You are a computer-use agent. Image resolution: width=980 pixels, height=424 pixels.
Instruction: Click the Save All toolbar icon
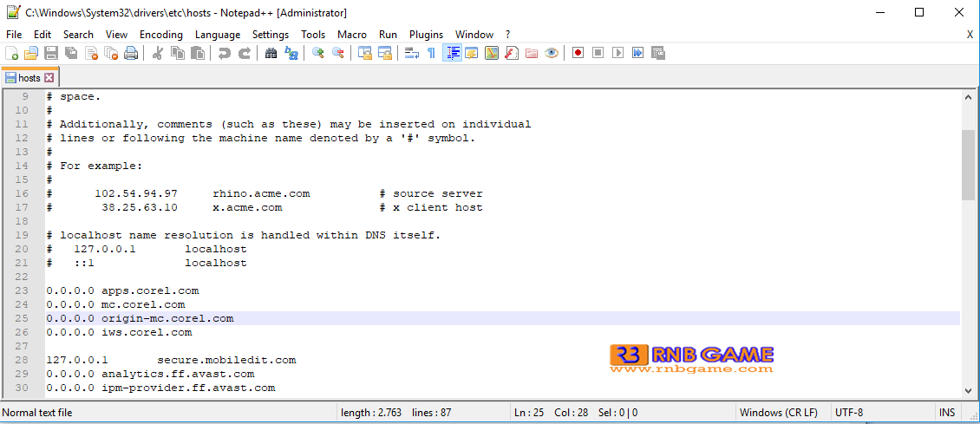pyautogui.click(x=71, y=53)
